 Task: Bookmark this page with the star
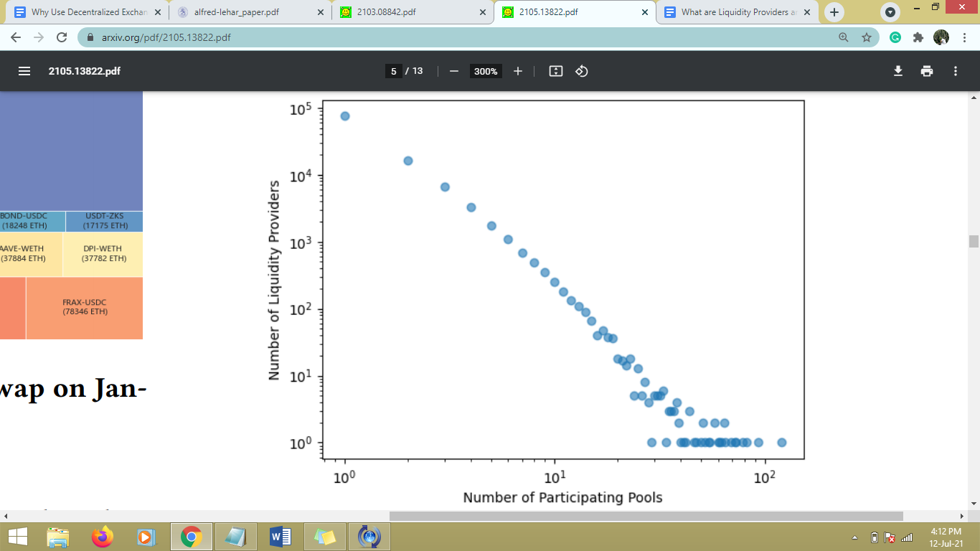coord(867,37)
